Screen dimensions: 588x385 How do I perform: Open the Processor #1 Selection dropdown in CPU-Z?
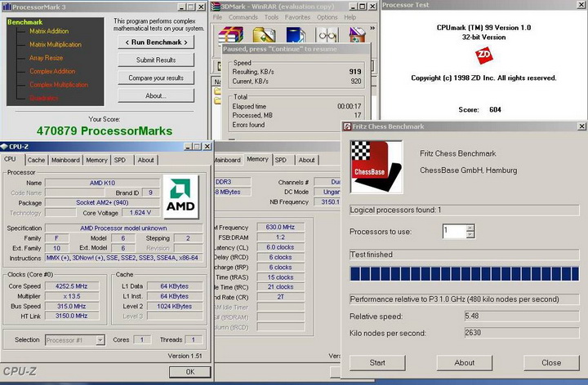pos(100,340)
